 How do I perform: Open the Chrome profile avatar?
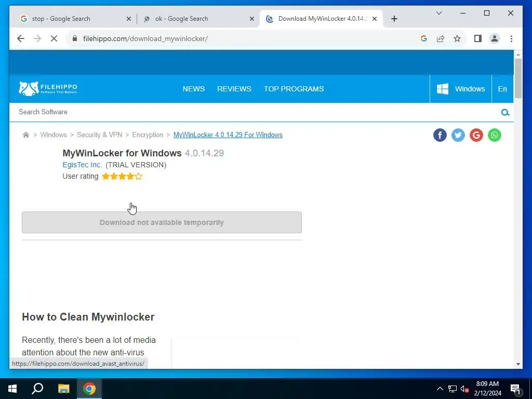tap(495, 38)
